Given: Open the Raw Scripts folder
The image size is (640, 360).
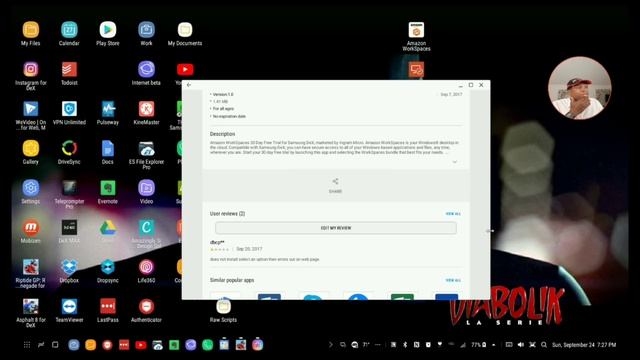Looking at the screenshot, I should [223, 307].
